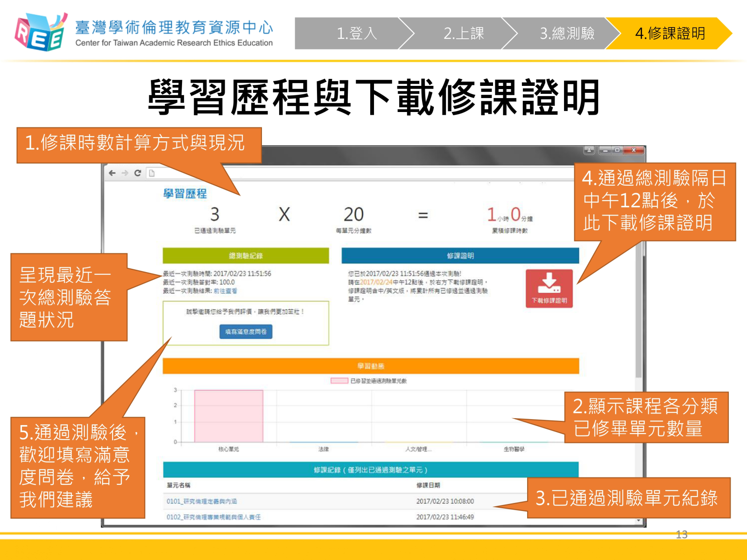Viewport: 747px width, 560px height.
Task: Open the highlighted 4.修課證明 step
Action: [669, 34]
